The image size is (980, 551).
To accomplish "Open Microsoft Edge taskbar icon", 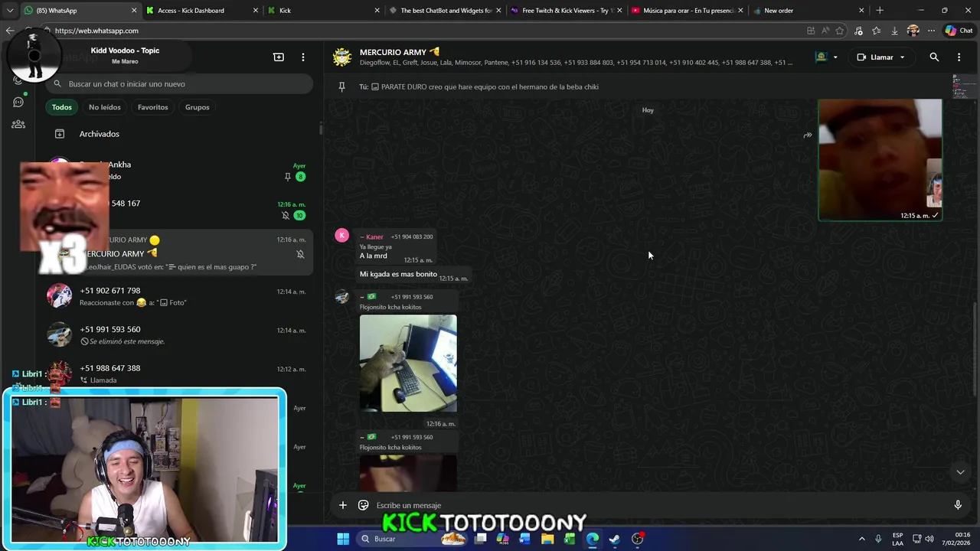I will click(x=593, y=539).
